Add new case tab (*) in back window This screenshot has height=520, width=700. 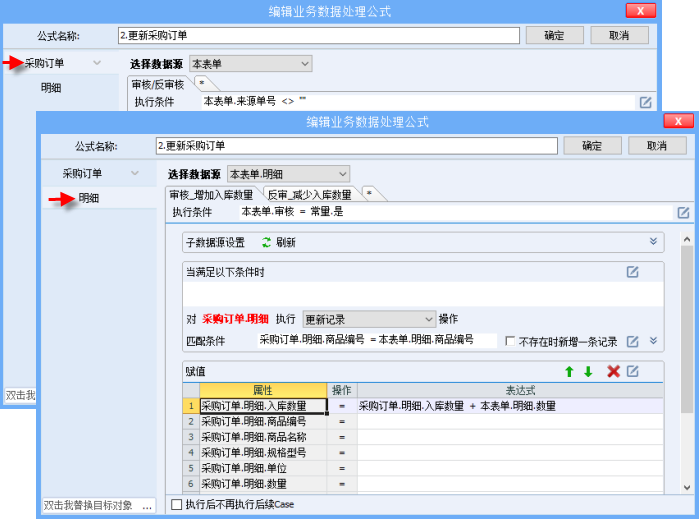tap(202, 83)
